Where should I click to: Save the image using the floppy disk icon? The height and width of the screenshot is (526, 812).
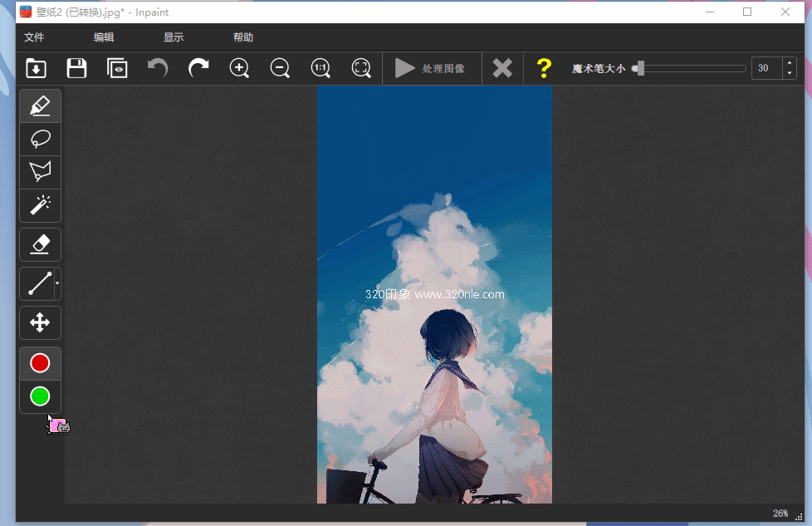(76, 68)
